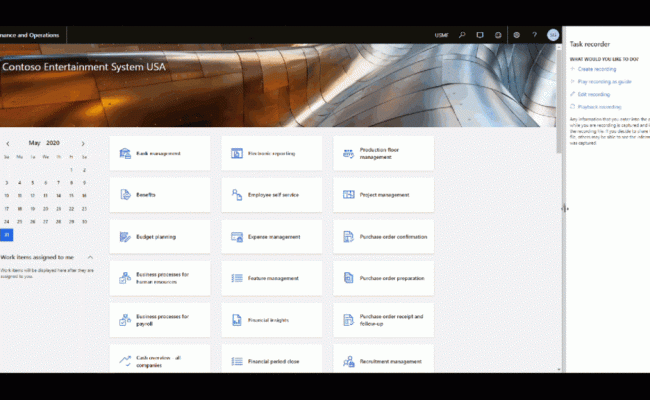Screen dimensions: 650x400
Task: Open the Financial insights tile
Action: (x=272, y=320)
